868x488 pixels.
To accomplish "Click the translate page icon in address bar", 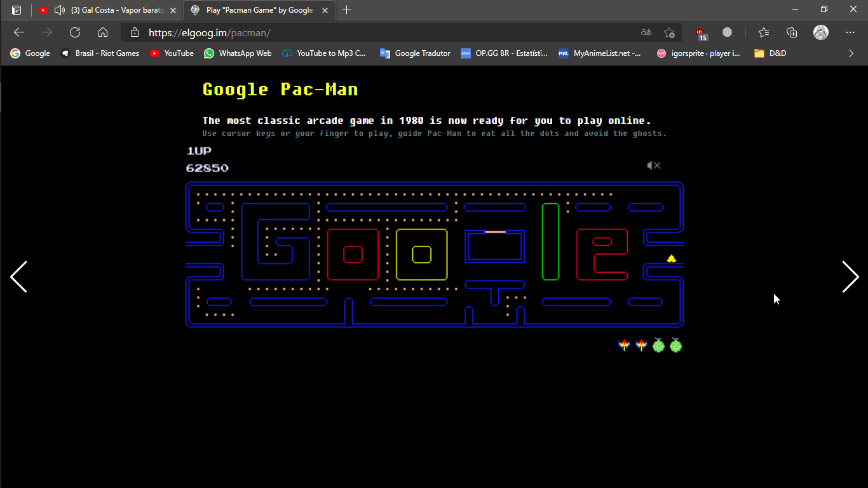I will click(646, 32).
